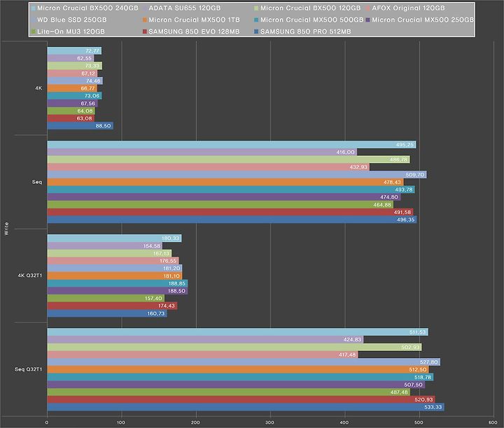The height and width of the screenshot is (428, 504).
Task: Click the 495,25 value in Seq group
Action: click(405, 145)
